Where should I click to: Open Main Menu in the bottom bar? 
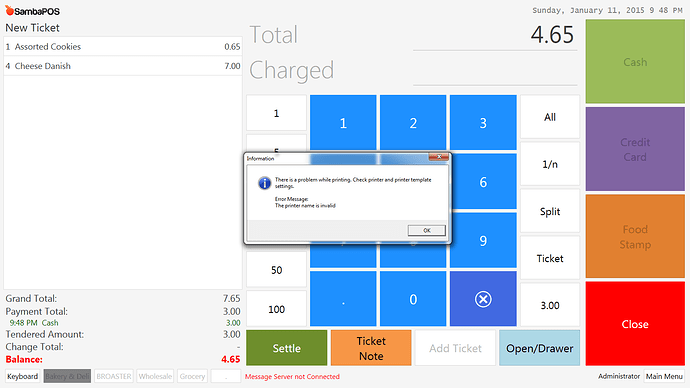[664, 376]
